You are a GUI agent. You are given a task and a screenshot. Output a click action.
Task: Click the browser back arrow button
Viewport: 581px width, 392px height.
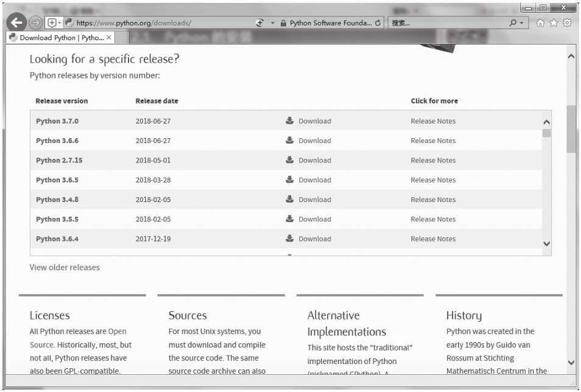click(17, 23)
